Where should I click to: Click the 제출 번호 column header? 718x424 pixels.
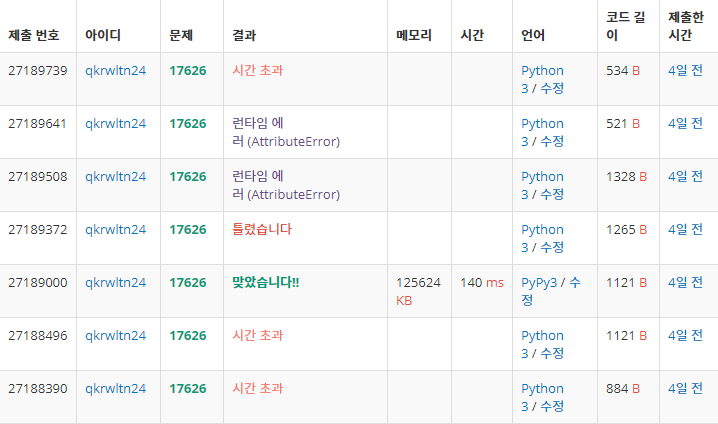click(34, 35)
